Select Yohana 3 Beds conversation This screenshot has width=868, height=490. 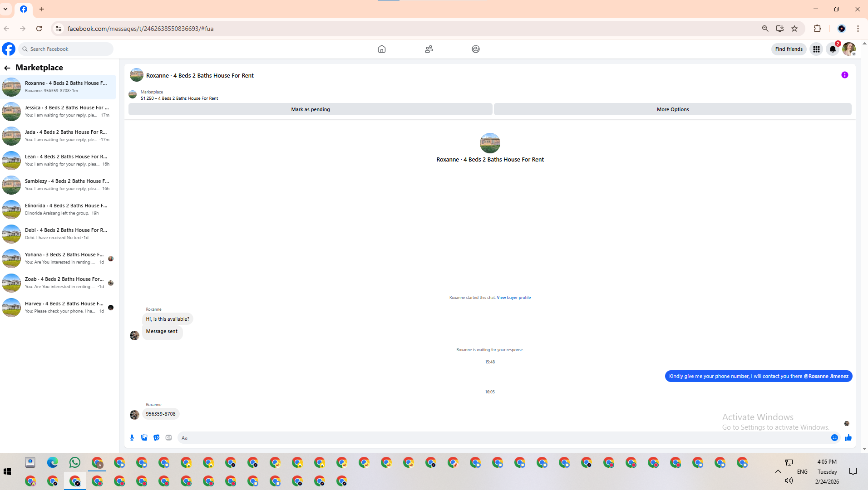(58, 258)
